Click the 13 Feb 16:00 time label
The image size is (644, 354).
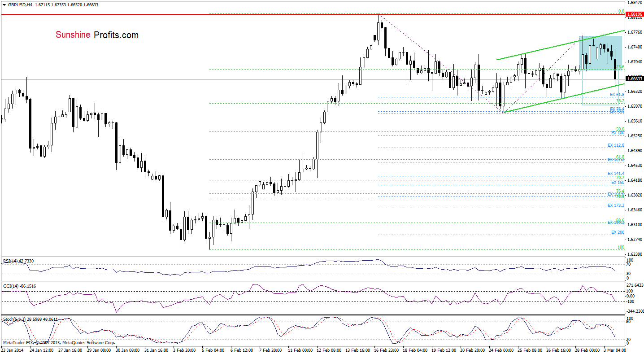358,350
